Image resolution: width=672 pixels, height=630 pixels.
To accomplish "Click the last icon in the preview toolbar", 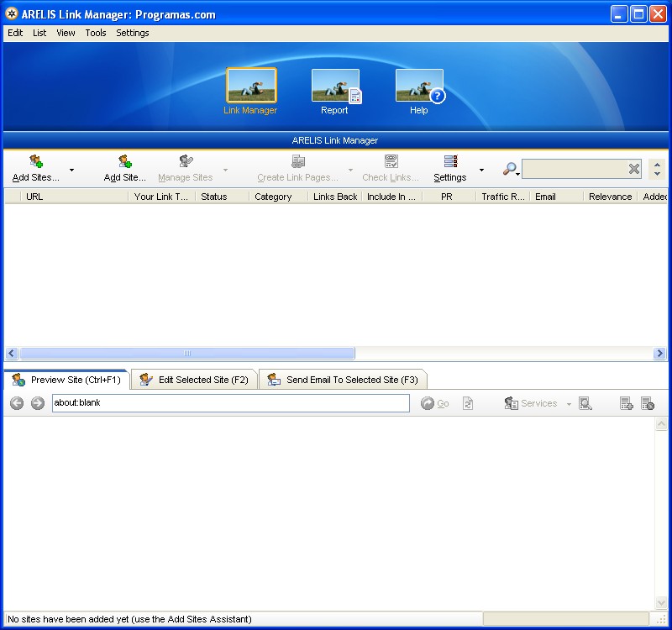I will [648, 403].
